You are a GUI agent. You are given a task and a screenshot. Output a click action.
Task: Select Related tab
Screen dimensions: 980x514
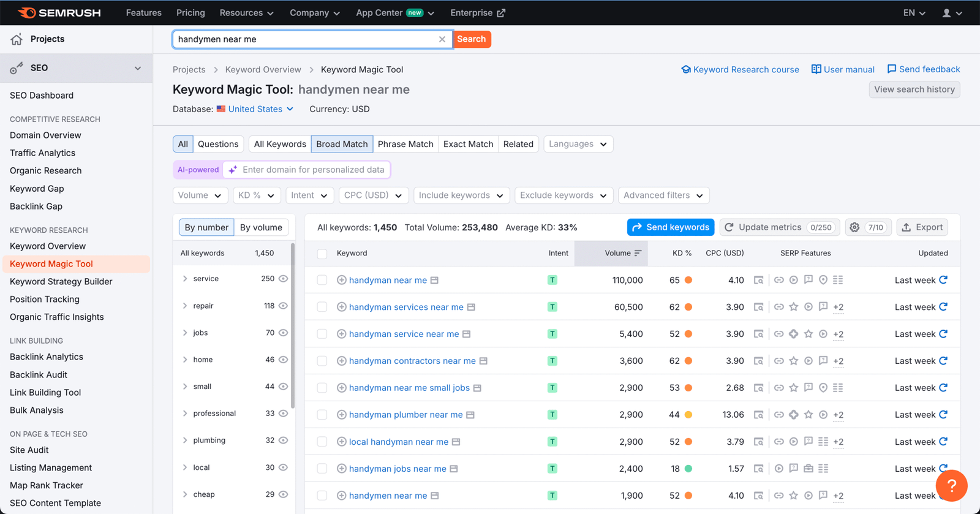coord(518,144)
